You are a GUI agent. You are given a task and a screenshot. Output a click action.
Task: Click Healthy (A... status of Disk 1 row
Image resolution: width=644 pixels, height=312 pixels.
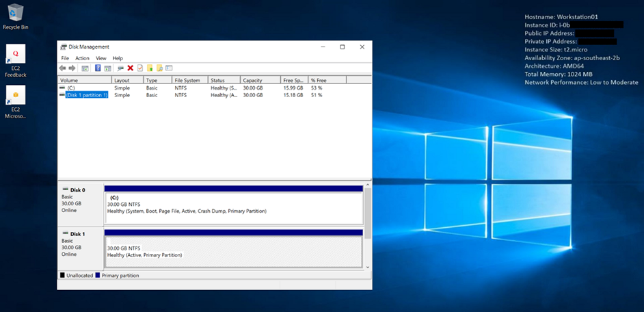tap(224, 95)
